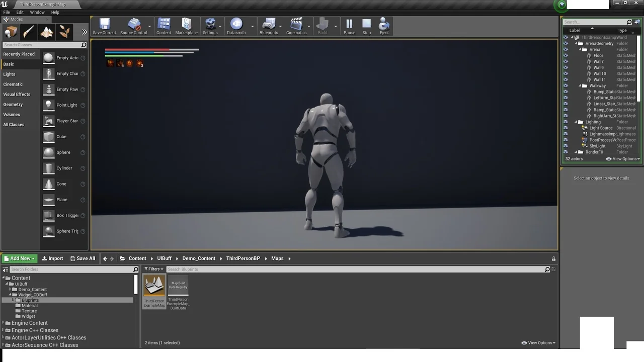
Task: Select the Landscape mode mountain icon
Action: pyautogui.click(x=46, y=32)
